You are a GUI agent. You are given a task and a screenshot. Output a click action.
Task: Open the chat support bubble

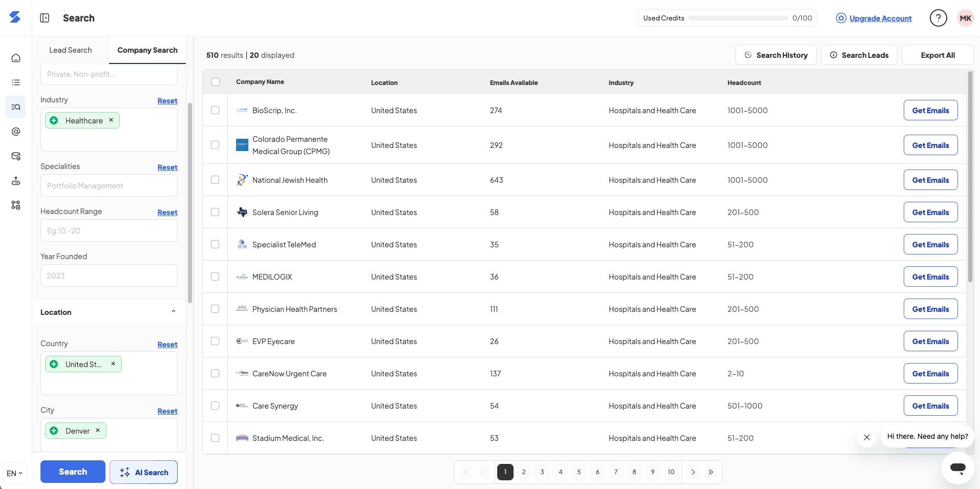coord(957,467)
